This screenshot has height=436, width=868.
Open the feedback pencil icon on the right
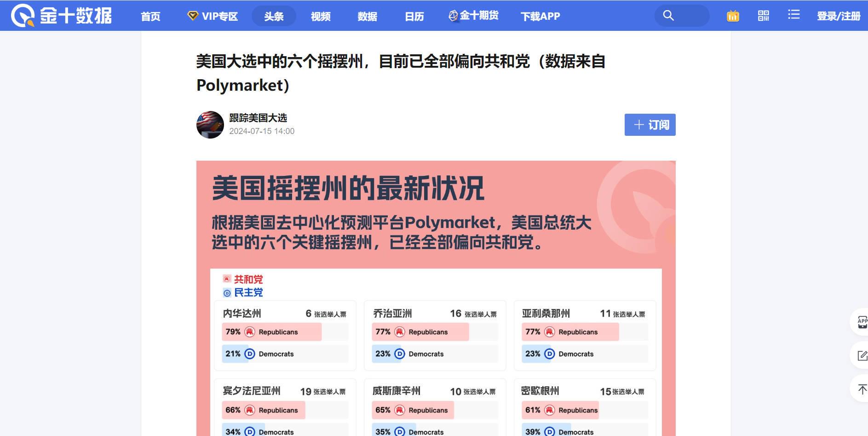point(861,355)
